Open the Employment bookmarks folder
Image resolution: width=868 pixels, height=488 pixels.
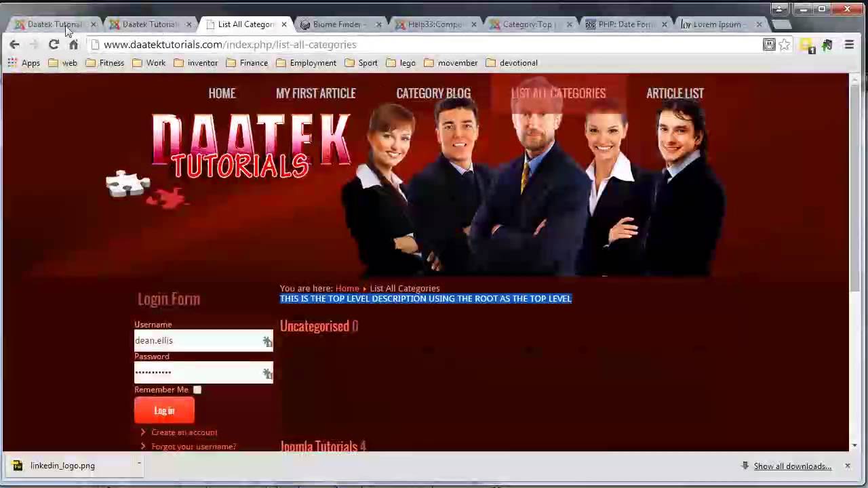coord(306,63)
